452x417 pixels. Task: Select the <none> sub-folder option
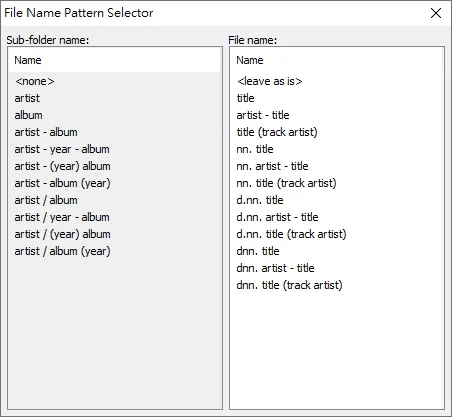tap(34, 81)
